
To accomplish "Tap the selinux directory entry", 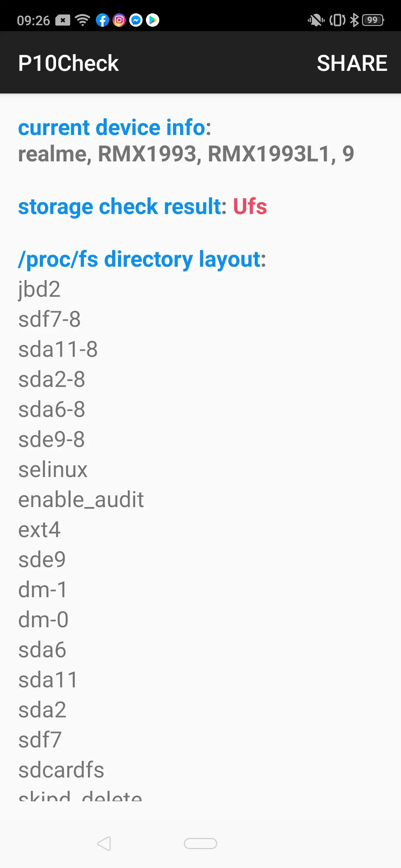I will click(53, 470).
